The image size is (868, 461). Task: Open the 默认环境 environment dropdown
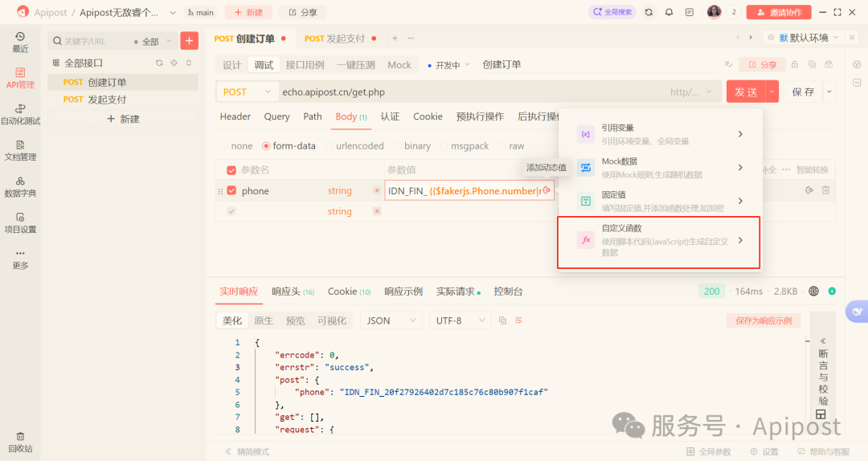[x=803, y=38]
